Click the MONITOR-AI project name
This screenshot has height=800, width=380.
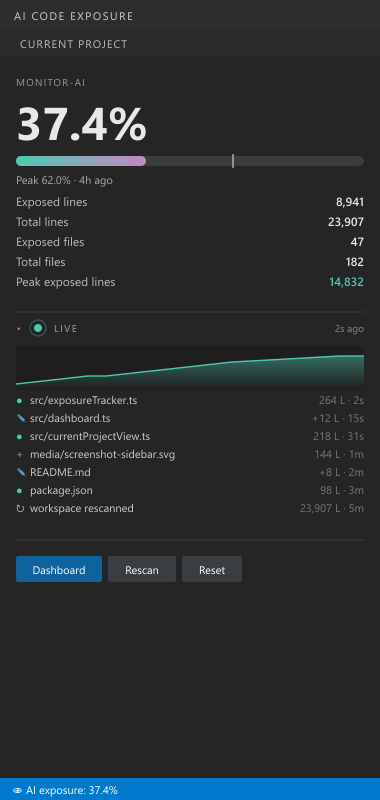click(x=50, y=83)
